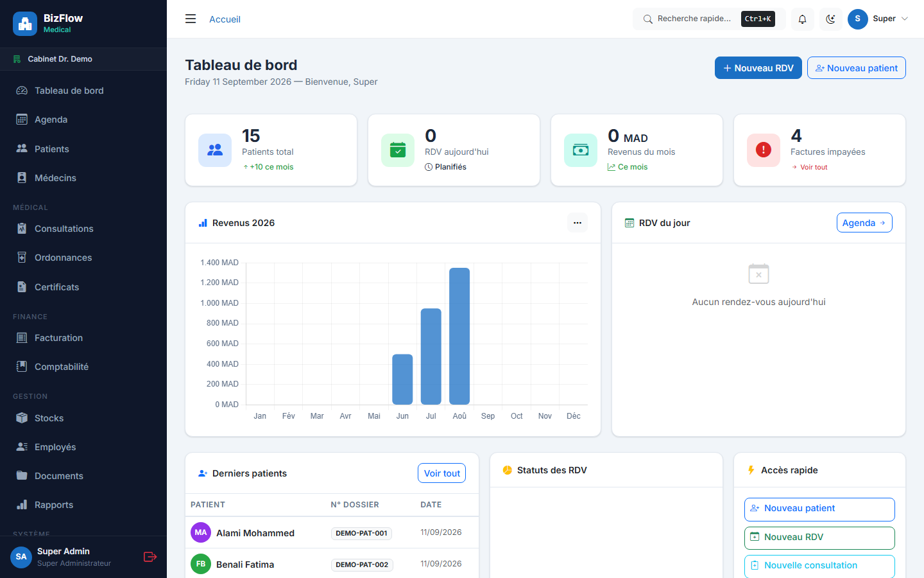
Task: Click Voir tout in Derniers patients
Action: tap(441, 473)
